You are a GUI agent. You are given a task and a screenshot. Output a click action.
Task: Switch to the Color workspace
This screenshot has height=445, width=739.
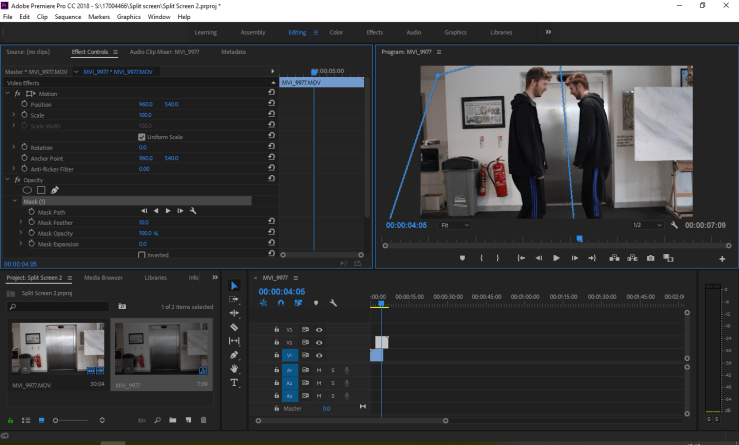(336, 33)
